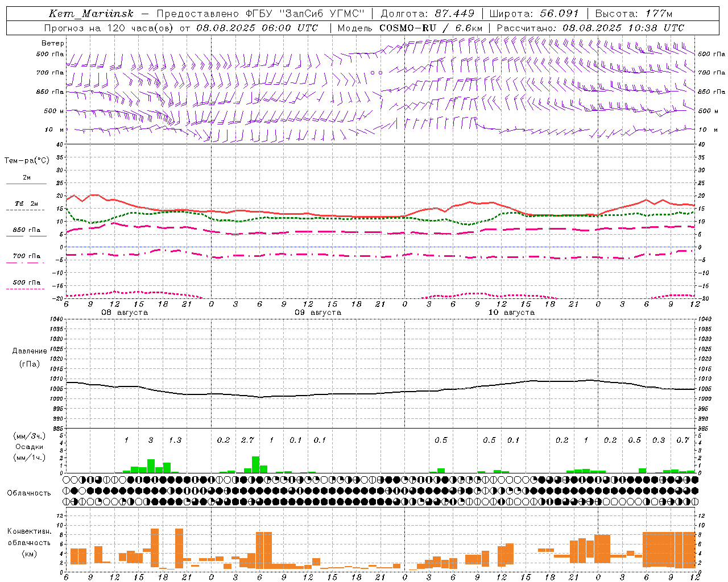Click the '(км)' convective cloud unit label

pyautogui.click(x=30, y=554)
